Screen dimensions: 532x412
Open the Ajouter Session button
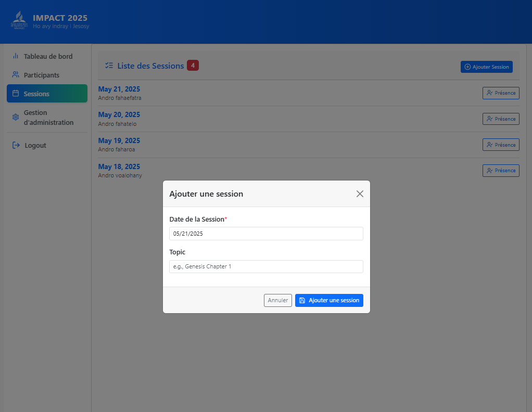(486, 67)
